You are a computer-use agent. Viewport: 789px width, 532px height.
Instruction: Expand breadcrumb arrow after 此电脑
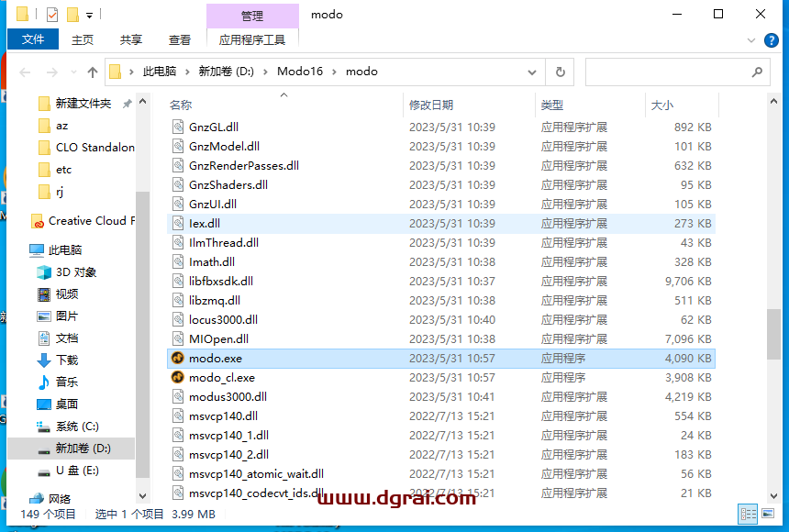[186, 72]
